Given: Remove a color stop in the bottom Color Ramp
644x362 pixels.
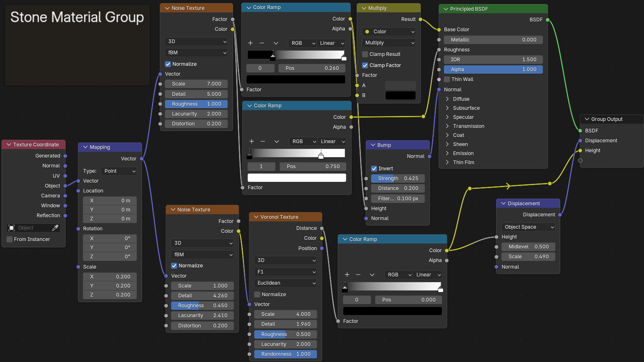Looking at the screenshot, I should pyautogui.click(x=358, y=275).
